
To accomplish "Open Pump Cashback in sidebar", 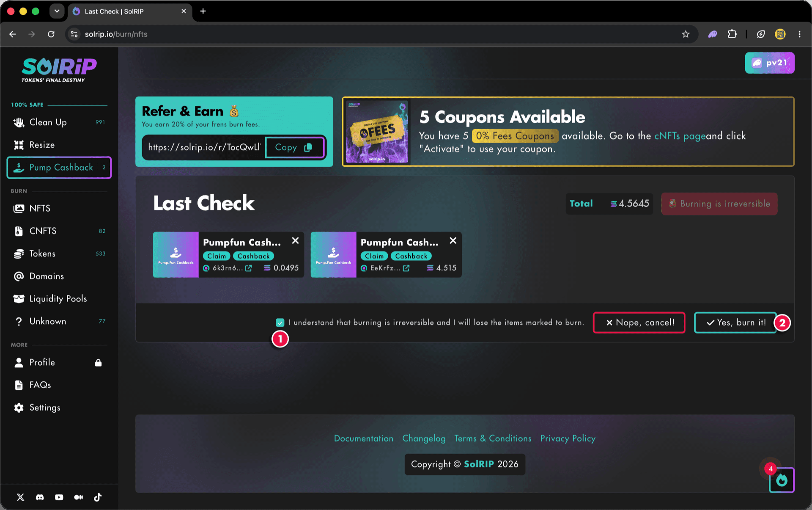I will (x=59, y=168).
